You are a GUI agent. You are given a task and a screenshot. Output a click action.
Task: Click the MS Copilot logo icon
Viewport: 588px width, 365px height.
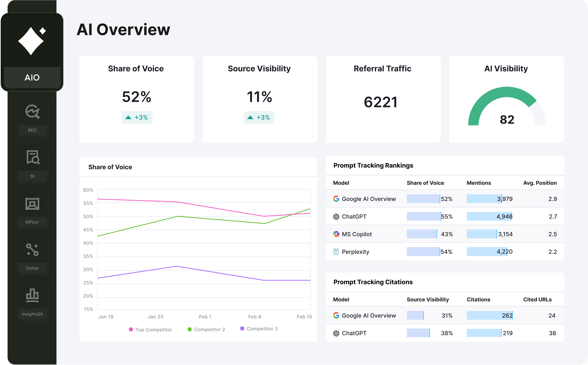[x=336, y=234]
